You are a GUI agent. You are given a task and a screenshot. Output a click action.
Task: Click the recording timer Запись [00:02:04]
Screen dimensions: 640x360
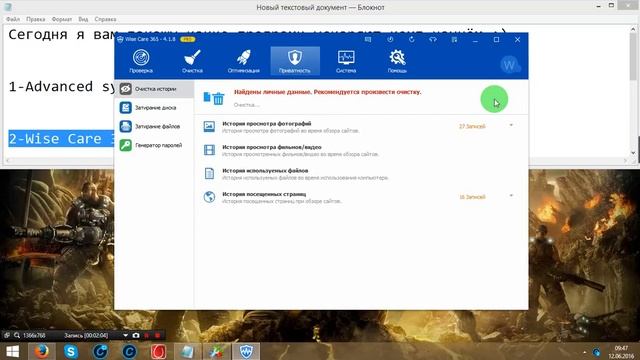[86, 336]
